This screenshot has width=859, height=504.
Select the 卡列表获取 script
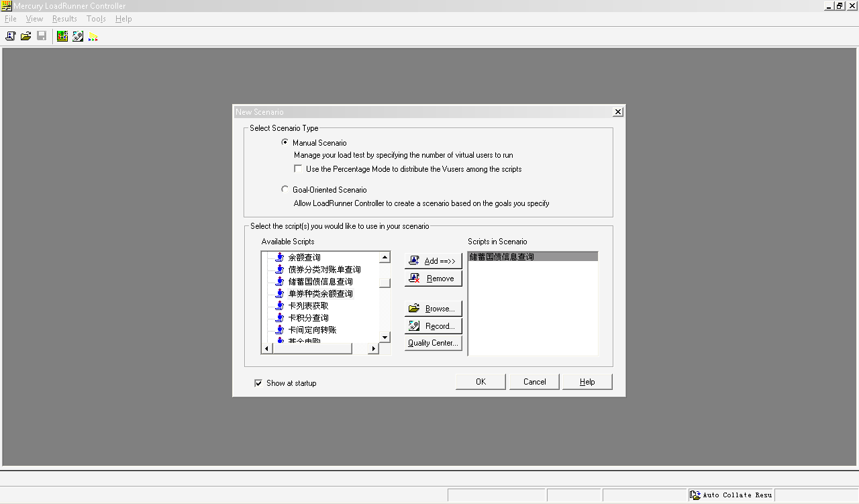[x=308, y=306]
